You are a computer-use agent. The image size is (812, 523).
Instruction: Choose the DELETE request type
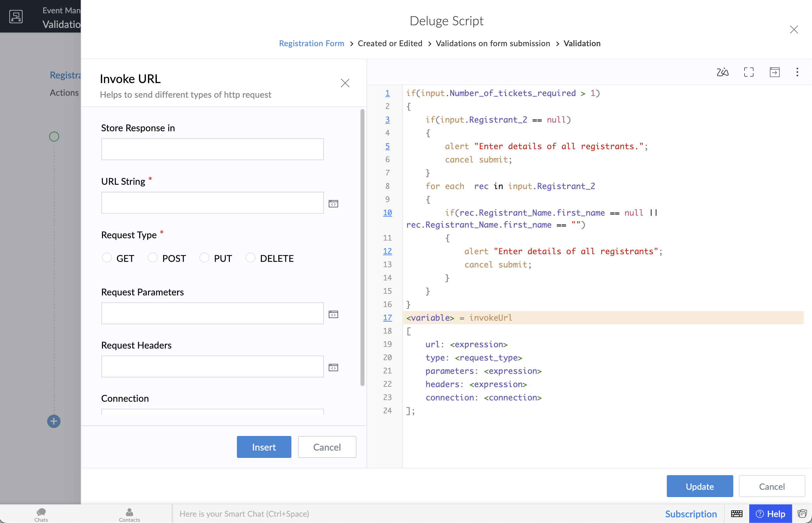tap(250, 258)
